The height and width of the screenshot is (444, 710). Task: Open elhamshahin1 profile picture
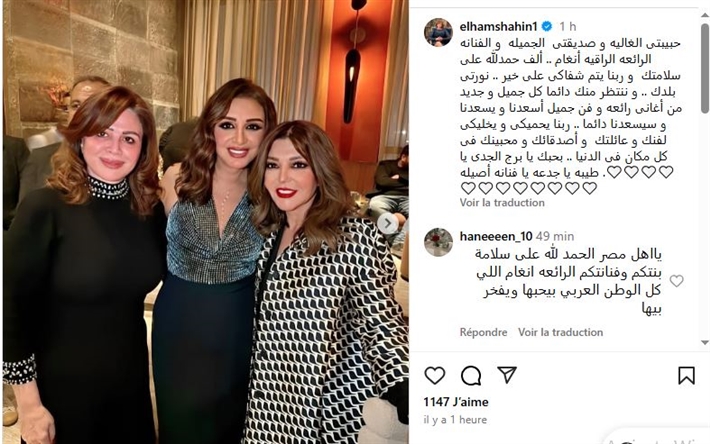coord(438,32)
